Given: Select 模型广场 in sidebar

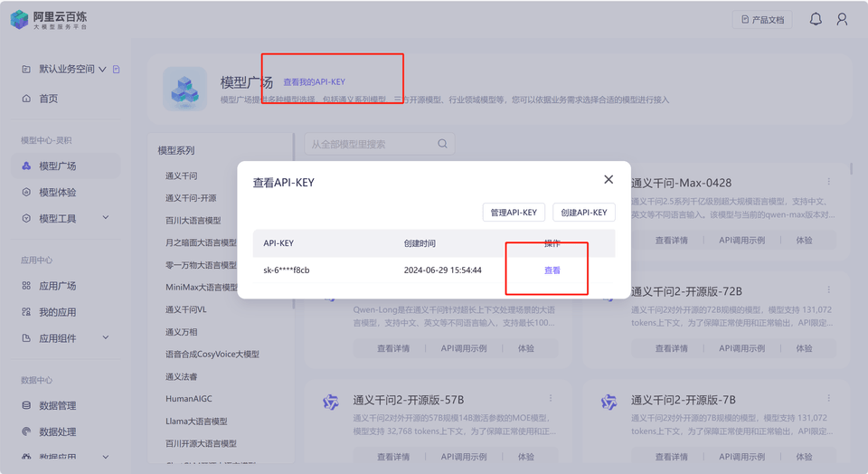Looking at the screenshot, I should 65,166.
